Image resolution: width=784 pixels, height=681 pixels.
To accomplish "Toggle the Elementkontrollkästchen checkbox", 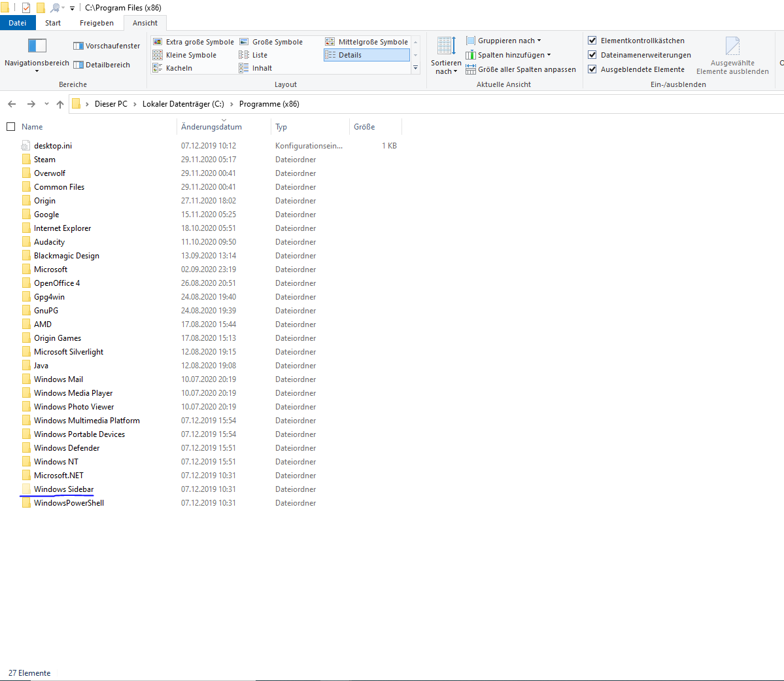I will click(592, 41).
